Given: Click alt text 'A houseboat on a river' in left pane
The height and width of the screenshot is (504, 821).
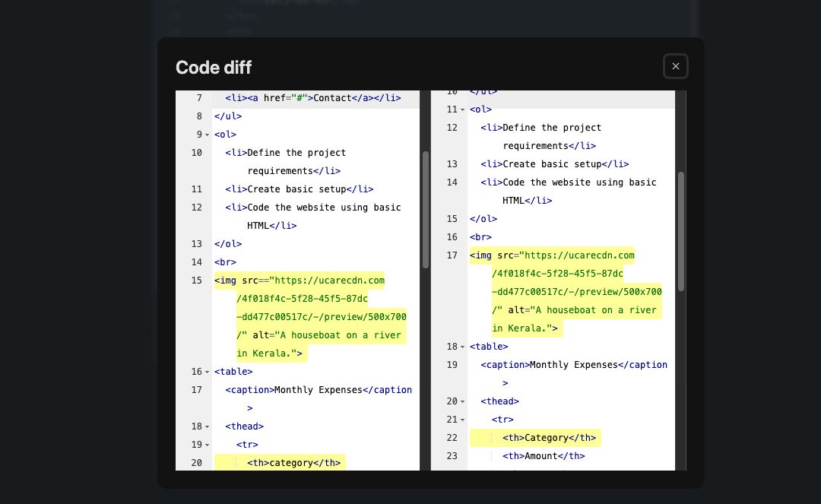Looking at the screenshot, I should (341, 335).
